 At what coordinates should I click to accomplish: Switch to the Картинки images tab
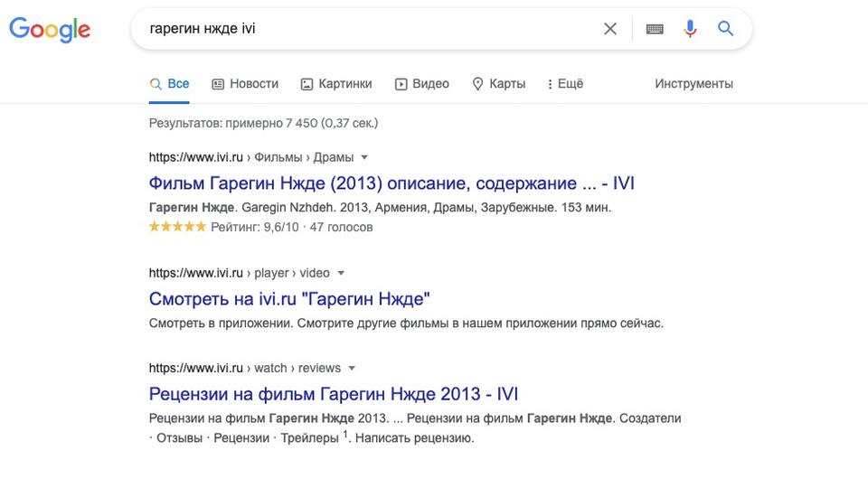click(x=336, y=83)
